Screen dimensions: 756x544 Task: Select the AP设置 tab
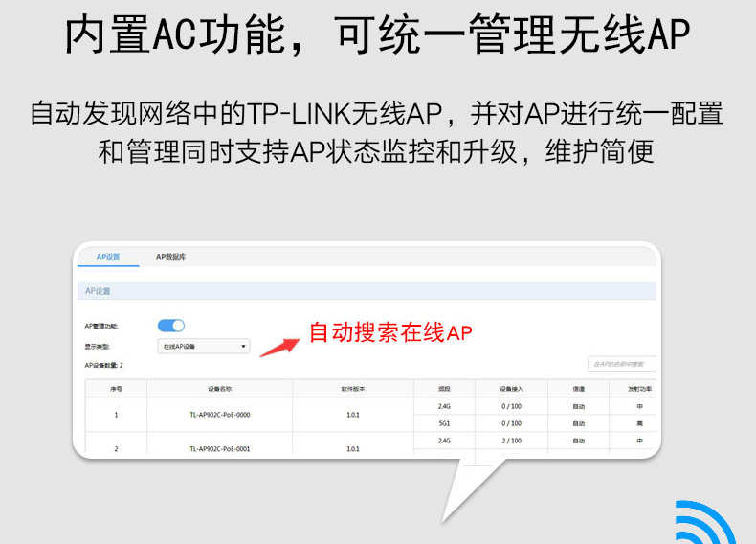[x=108, y=257]
